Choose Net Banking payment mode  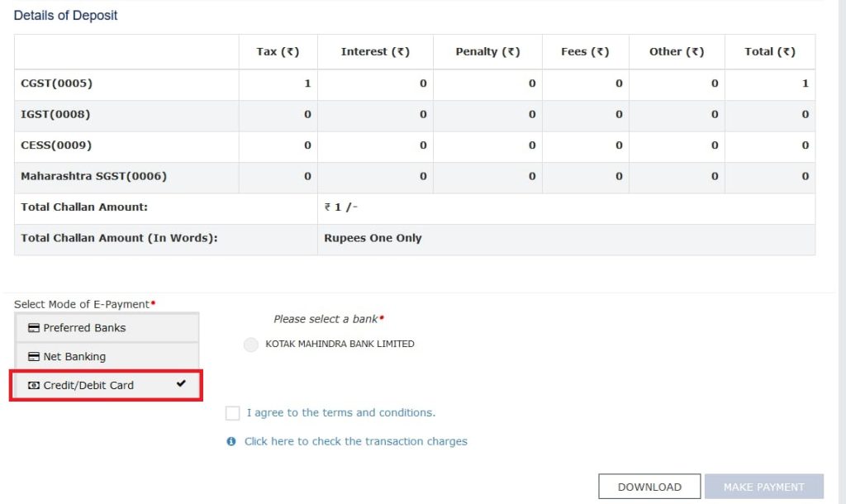coord(74,357)
